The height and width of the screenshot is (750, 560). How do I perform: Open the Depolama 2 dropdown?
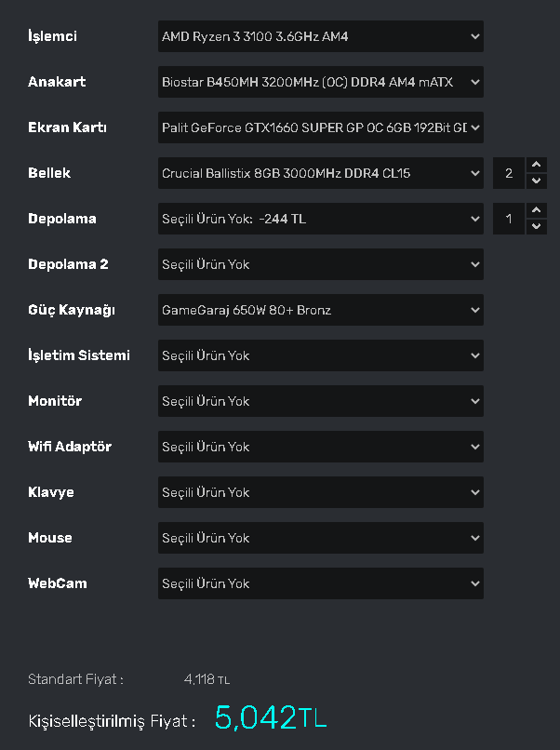point(320,264)
